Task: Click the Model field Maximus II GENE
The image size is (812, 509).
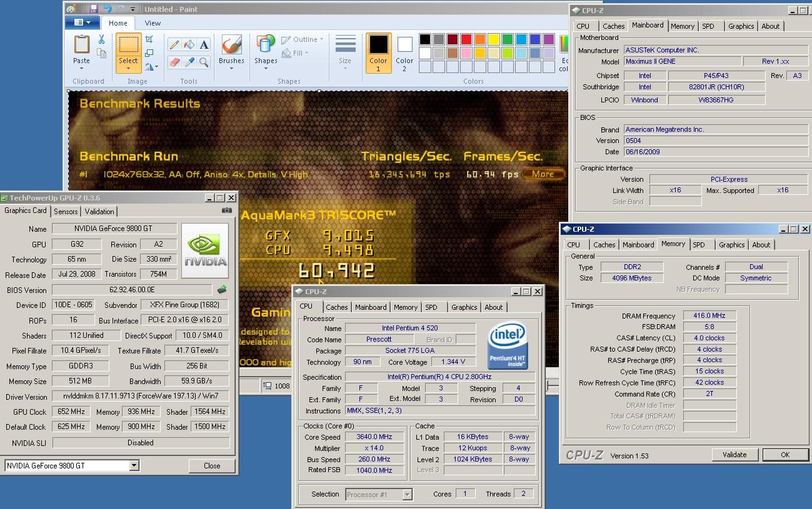Action: pos(682,61)
